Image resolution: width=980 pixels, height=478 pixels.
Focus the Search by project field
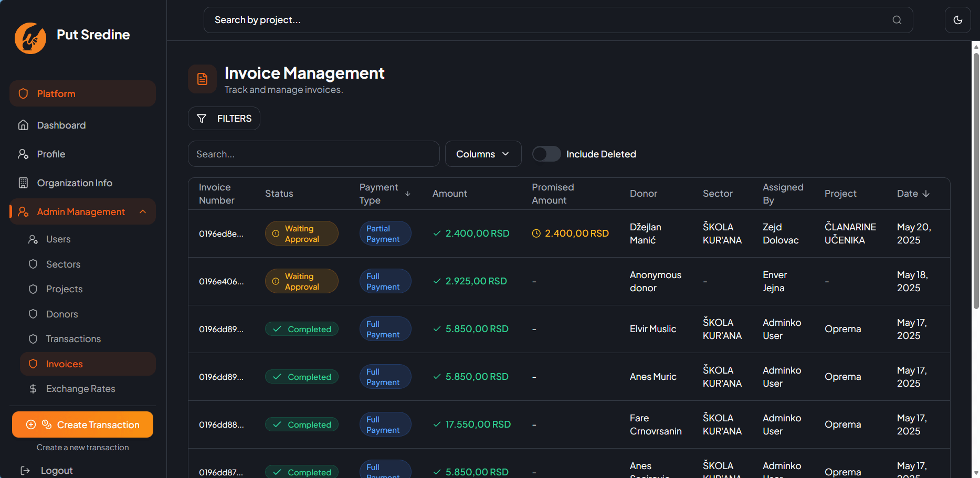click(559, 20)
